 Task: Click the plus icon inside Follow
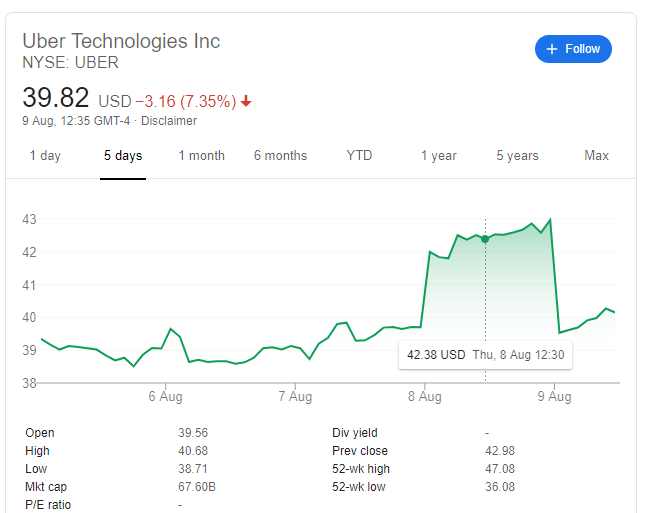[x=551, y=48]
